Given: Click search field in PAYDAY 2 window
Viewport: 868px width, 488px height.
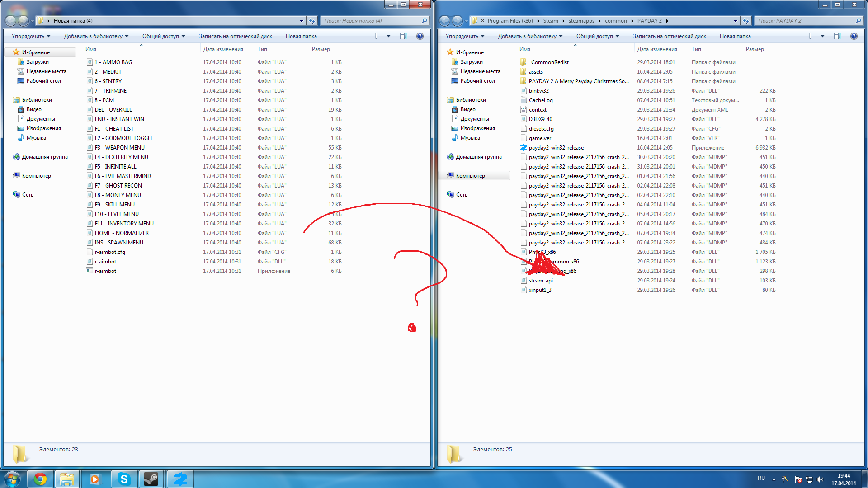Looking at the screenshot, I should click(808, 21).
